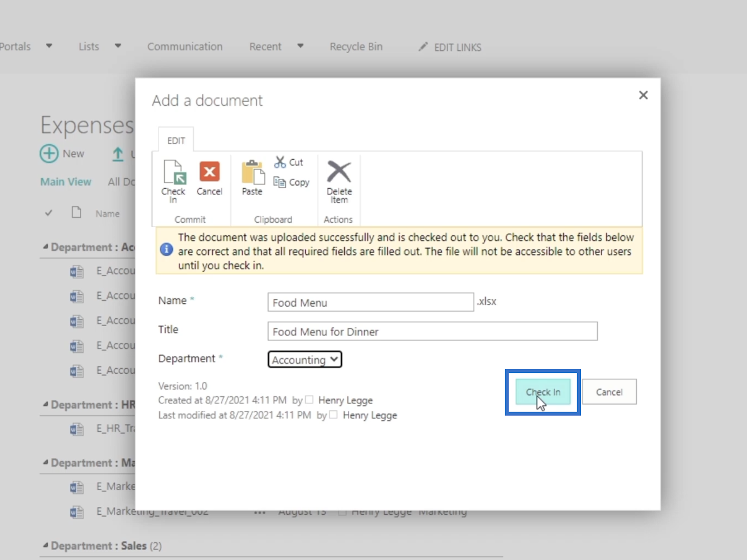Screen dimensions: 747x560
Task: Click the Expenses library title
Action: [x=87, y=125]
